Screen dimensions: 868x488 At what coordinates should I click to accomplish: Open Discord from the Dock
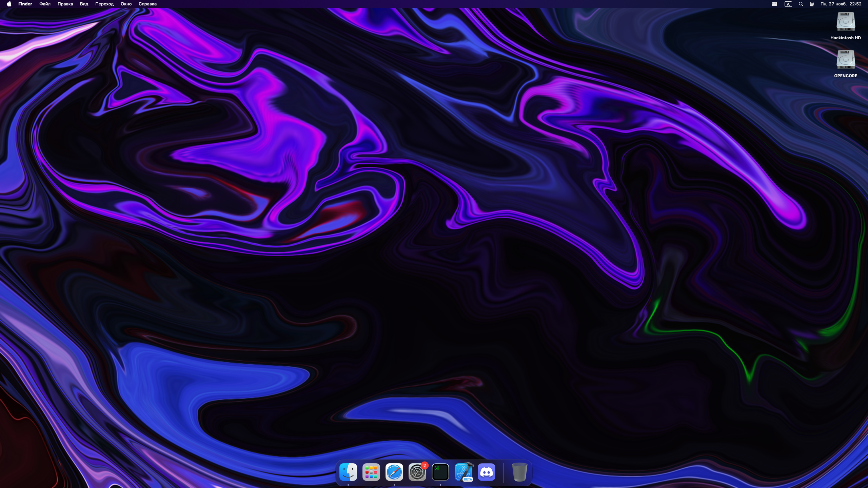486,472
